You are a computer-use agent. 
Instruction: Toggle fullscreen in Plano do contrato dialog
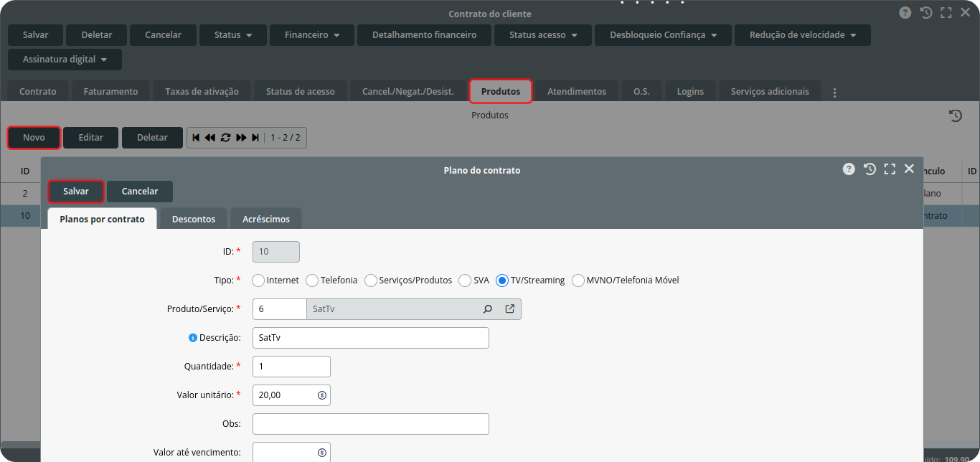[x=890, y=169]
